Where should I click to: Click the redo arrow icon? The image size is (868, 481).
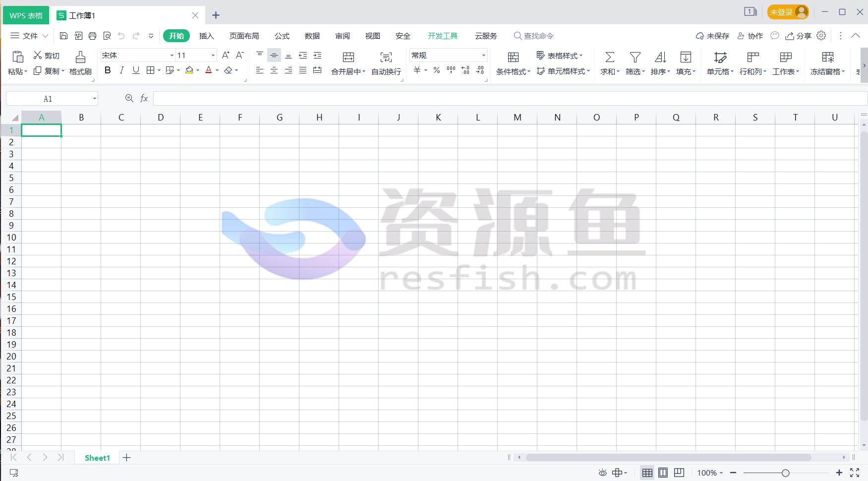click(136, 36)
